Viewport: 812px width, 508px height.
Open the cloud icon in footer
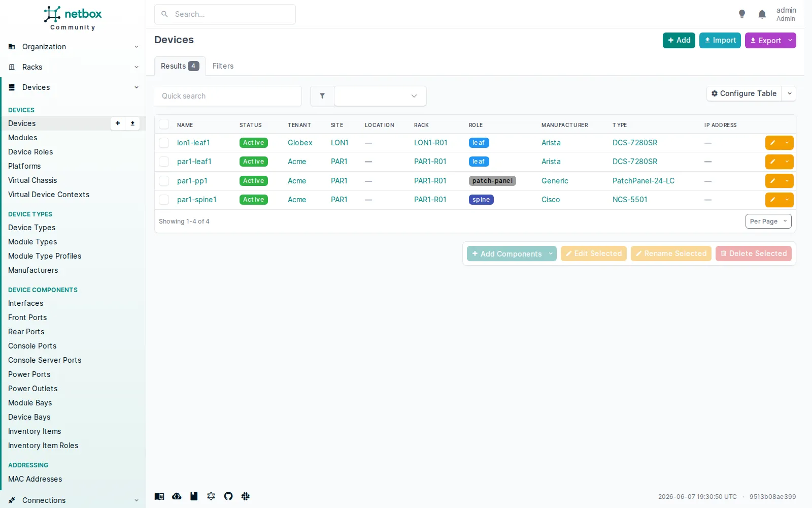177,496
